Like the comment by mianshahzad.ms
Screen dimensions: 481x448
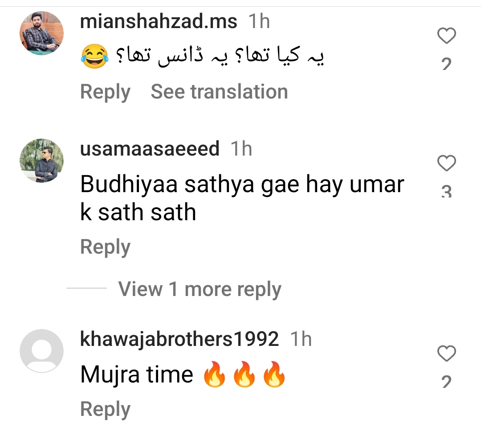[x=446, y=36]
